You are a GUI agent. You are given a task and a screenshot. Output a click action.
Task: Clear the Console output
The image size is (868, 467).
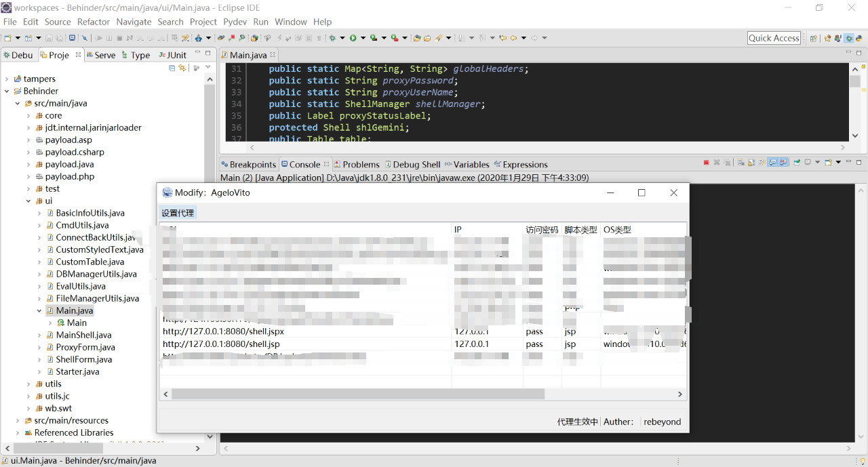point(741,163)
